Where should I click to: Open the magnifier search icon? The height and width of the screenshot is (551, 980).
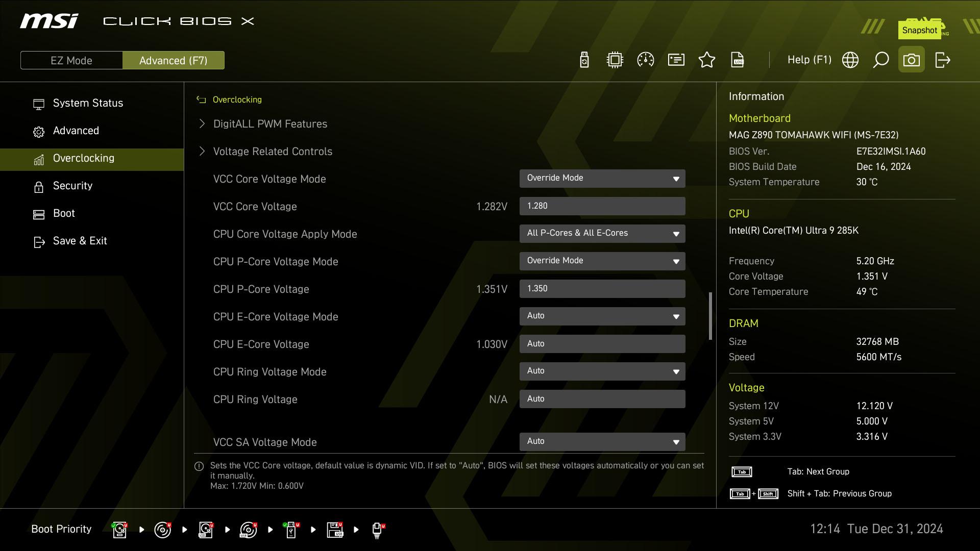point(881,60)
